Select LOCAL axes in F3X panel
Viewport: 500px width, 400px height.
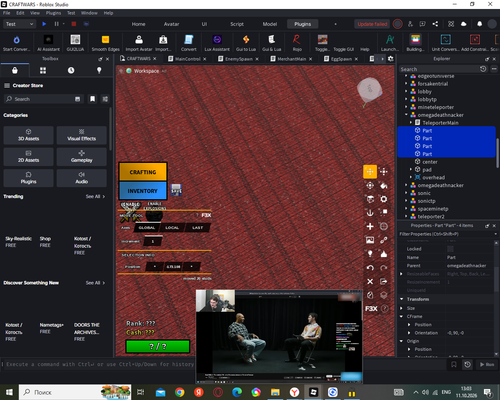pos(172,228)
